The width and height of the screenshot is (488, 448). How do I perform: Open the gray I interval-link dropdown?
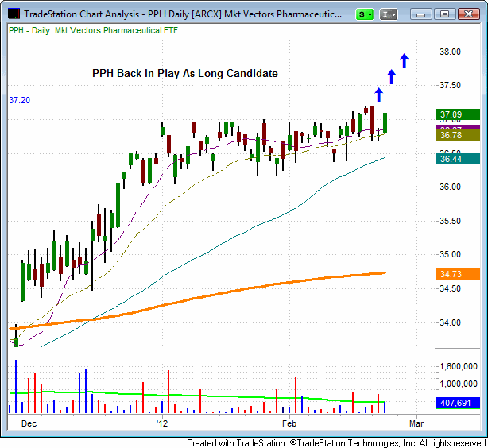tap(389, 14)
